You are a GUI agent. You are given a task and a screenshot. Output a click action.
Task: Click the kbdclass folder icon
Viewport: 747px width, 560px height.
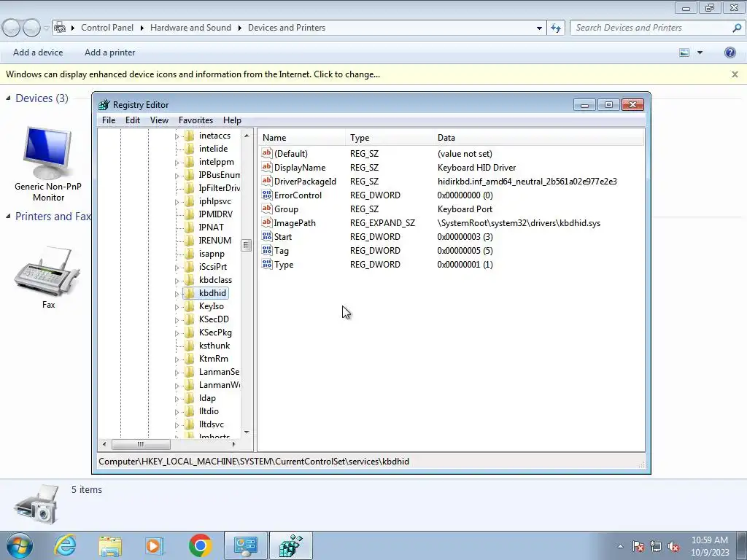189,280
